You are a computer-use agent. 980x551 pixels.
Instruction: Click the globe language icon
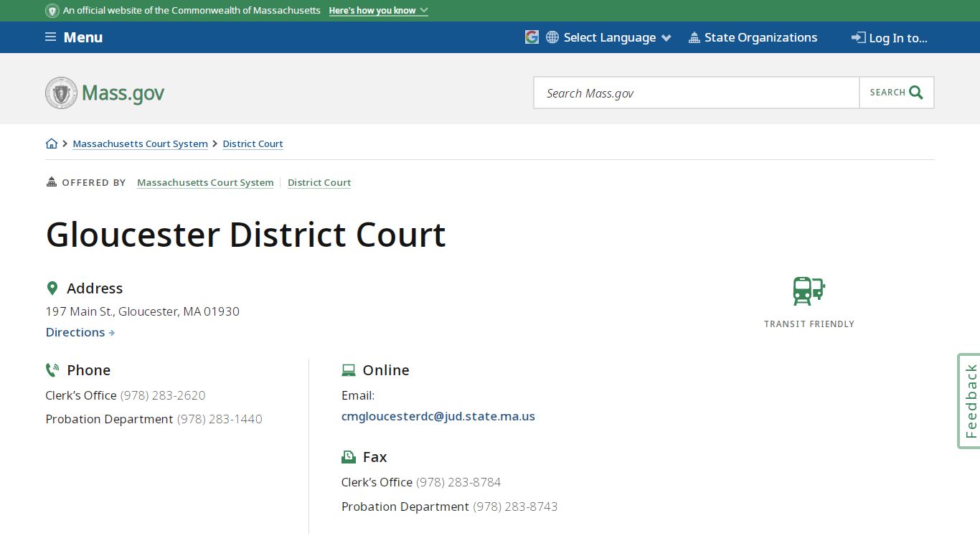tap(552, 37)
